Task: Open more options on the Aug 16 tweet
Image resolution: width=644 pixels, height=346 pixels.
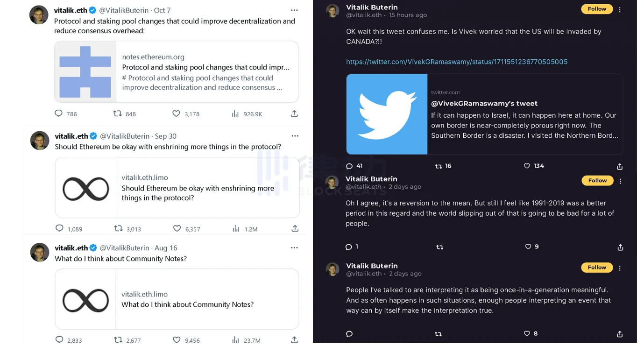Action: (295, 248)
